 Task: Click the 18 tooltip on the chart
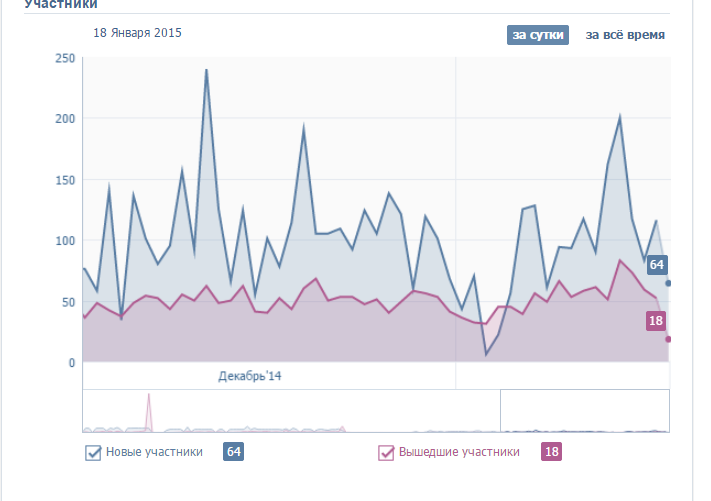[x=656, y=321]
